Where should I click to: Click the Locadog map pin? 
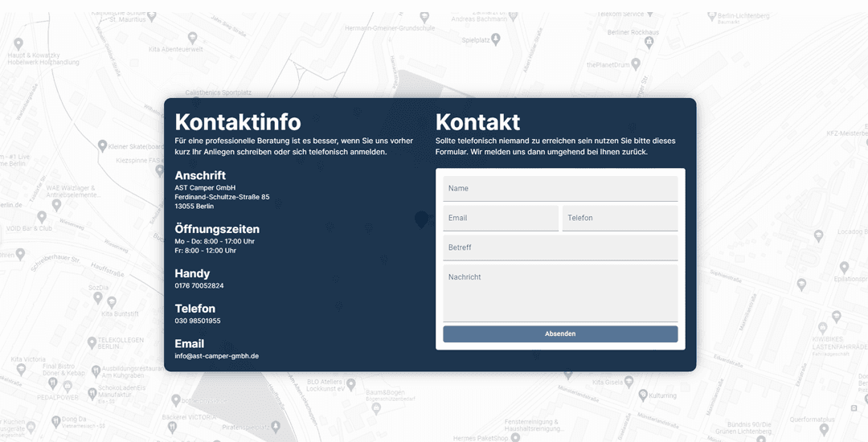(x=819, y=235)
